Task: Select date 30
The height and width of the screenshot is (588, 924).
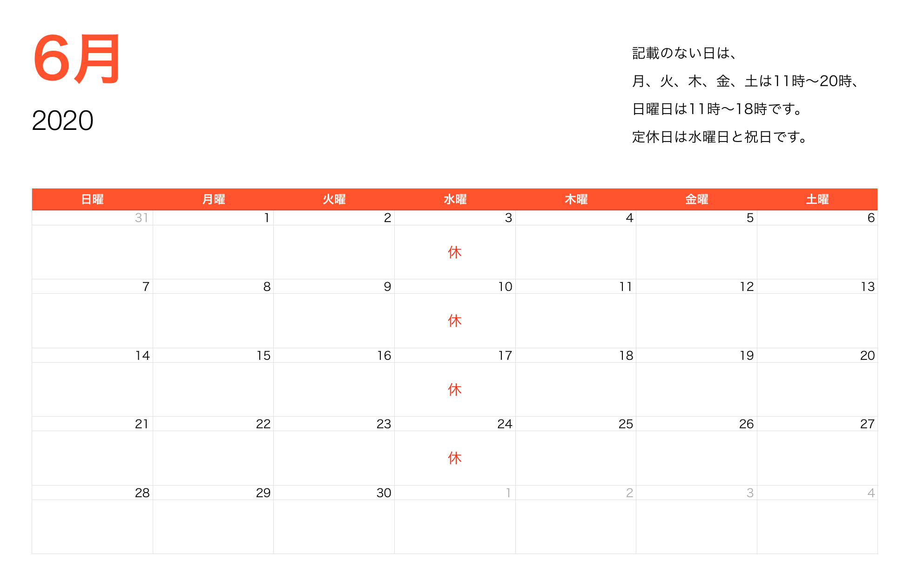Action: pos(384,493)
